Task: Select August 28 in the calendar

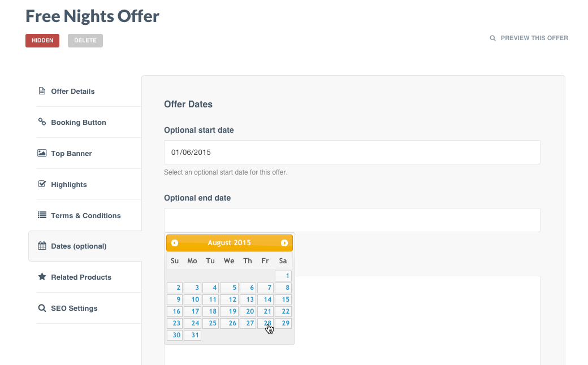Action: pos(266,324)
